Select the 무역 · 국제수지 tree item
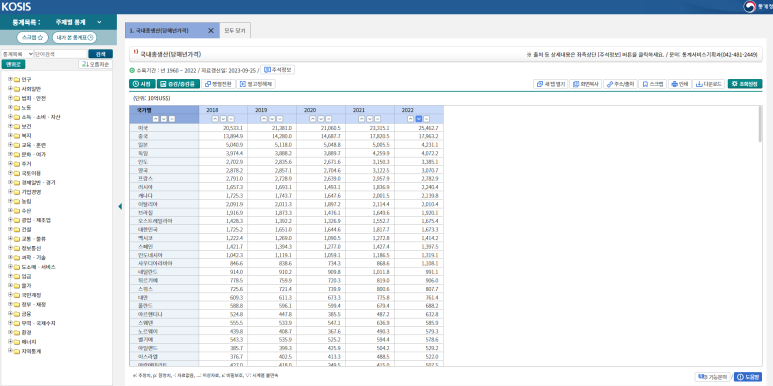This screenshot has height=386, width=773. tap(38, 323)
